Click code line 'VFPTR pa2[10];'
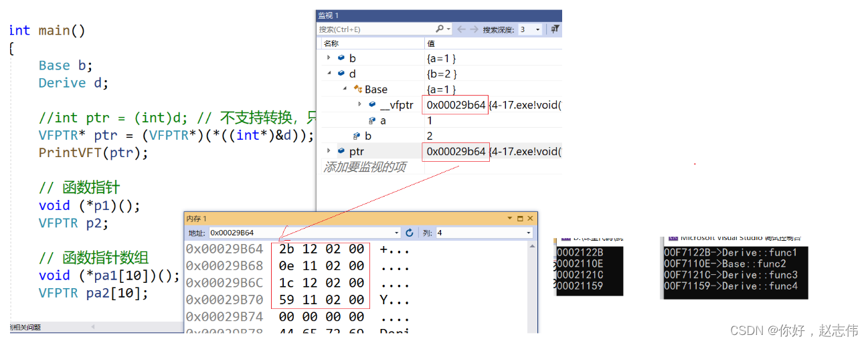868x343 pixels. [x=93, y=293]
